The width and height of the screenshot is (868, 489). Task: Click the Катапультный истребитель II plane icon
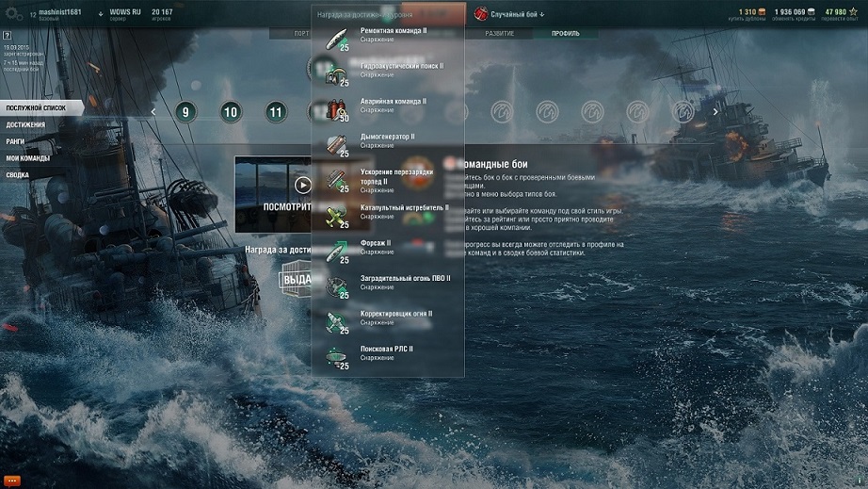(x=336, y=216)
